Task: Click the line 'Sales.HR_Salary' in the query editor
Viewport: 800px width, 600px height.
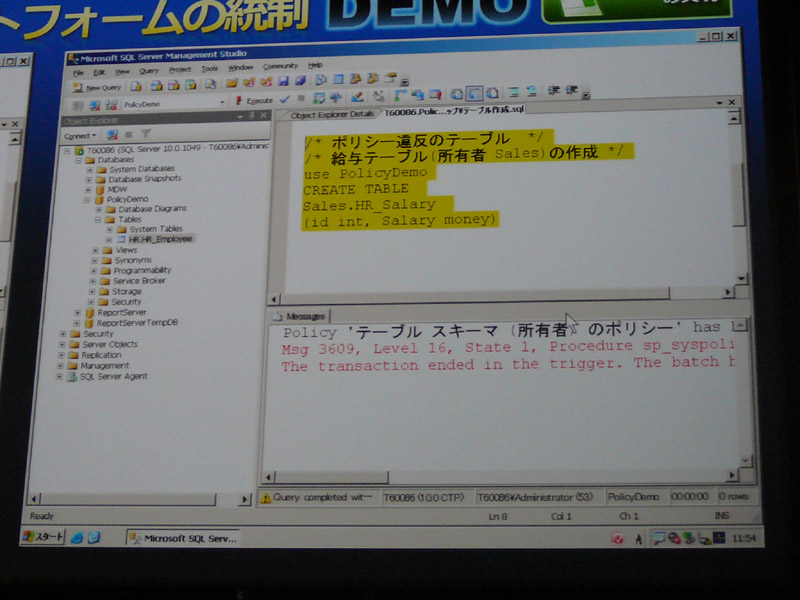Action: click(369, 205)
